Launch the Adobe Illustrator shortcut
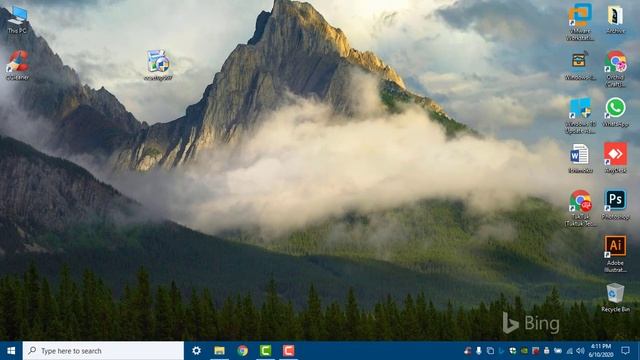The height and width of the screenshot is (360, 640). pyautogui.click(x=615, y=254)
